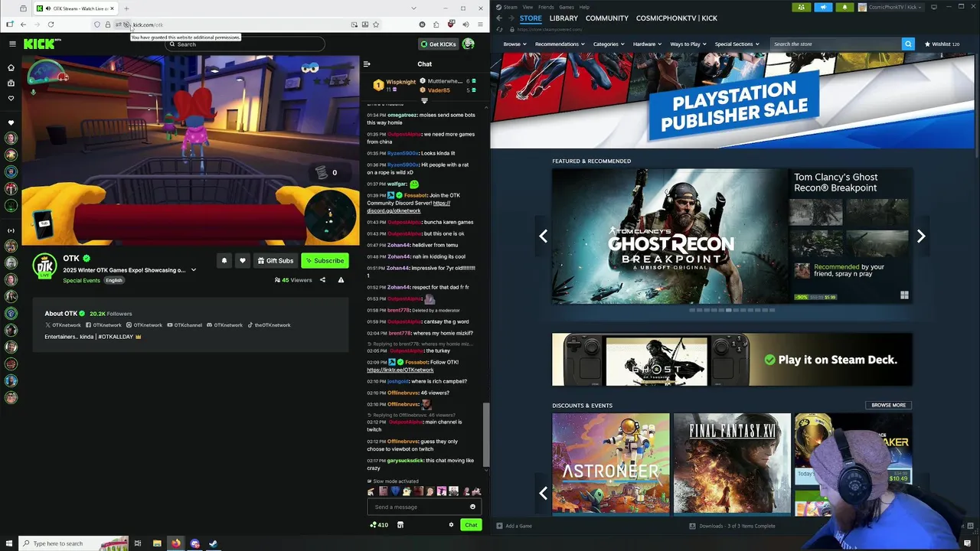Open Kick user profile avatar
The width and height of the screenshot is (980, 551).
click(469, 44)
